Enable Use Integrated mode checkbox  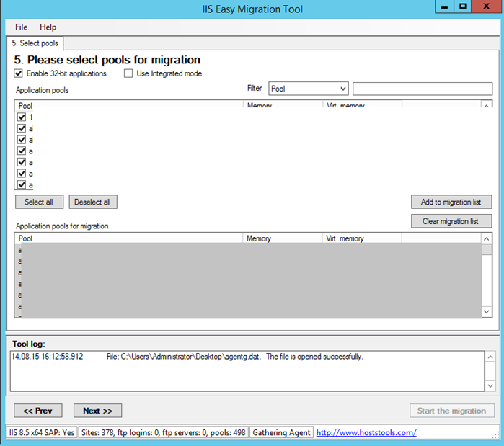(128, 73)
